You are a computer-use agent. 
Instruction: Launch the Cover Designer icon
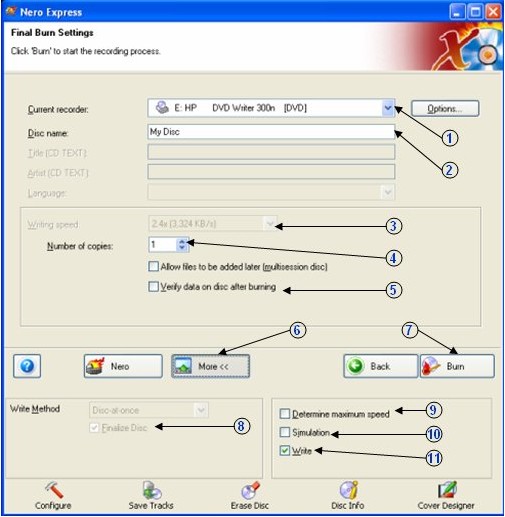[446, 491]
